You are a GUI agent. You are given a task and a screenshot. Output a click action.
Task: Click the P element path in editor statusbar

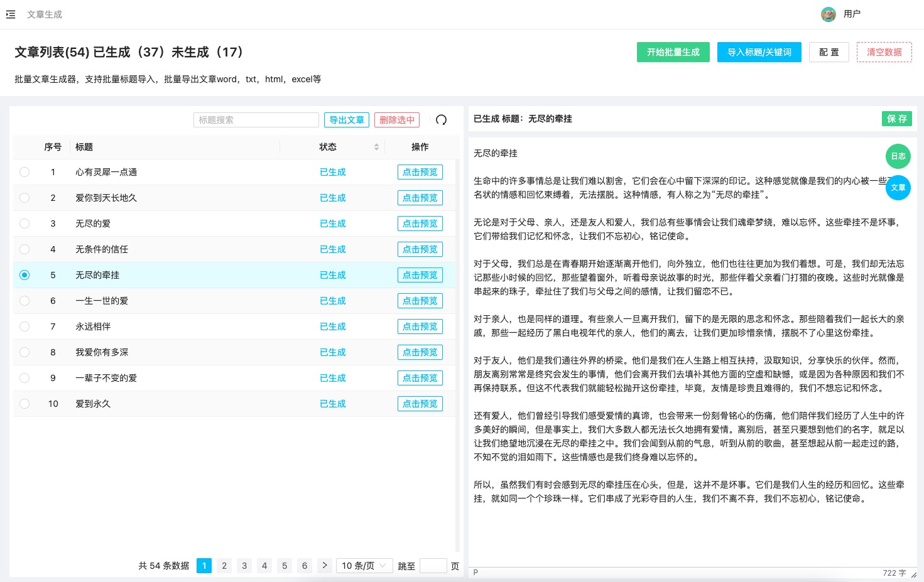(476, 573)
